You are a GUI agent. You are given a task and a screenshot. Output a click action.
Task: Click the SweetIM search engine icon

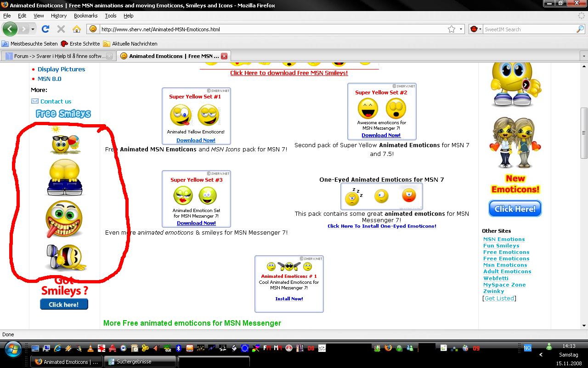(474, 29)
